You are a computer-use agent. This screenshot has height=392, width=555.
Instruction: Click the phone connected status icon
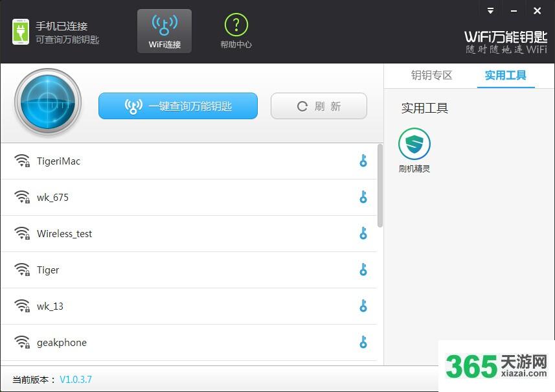pyautogui.click(x=21, y=32)
